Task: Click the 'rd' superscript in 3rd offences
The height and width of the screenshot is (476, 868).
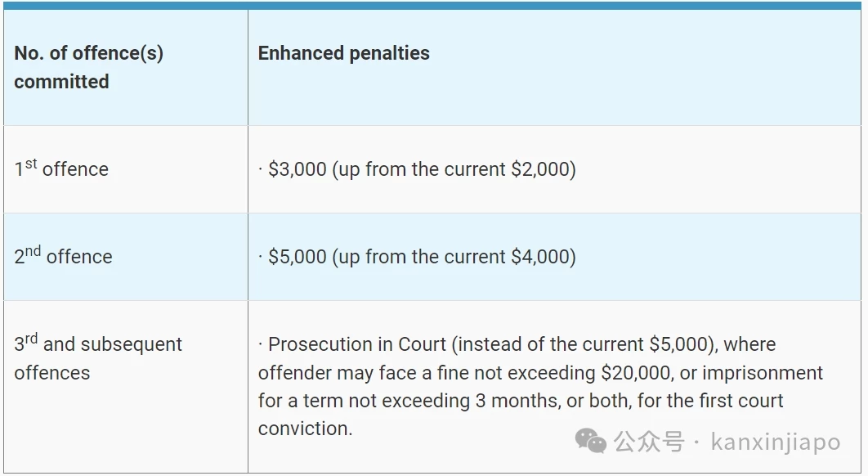Action: click(31, 338)
